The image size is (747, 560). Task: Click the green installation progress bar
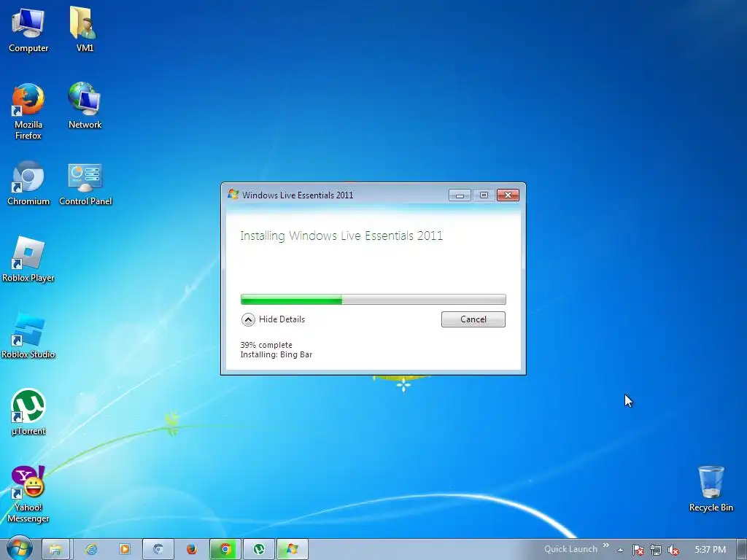pos(373,299)
